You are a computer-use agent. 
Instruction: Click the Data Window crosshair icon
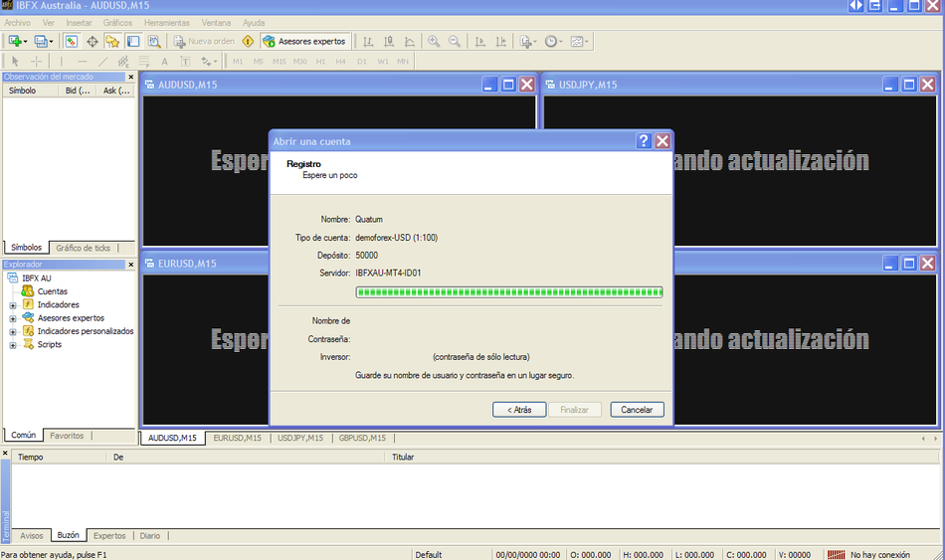[x=93, y=41]
